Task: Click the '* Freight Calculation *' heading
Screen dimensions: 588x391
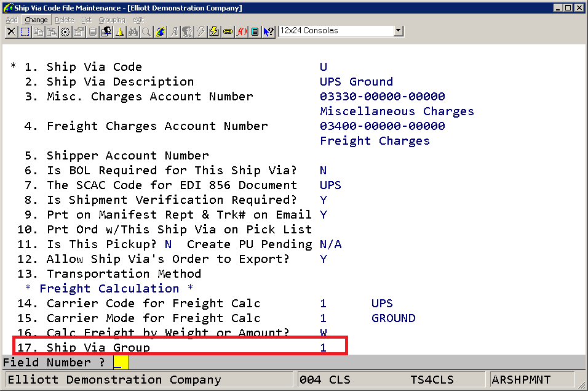Action: click(x=109, y=289)
